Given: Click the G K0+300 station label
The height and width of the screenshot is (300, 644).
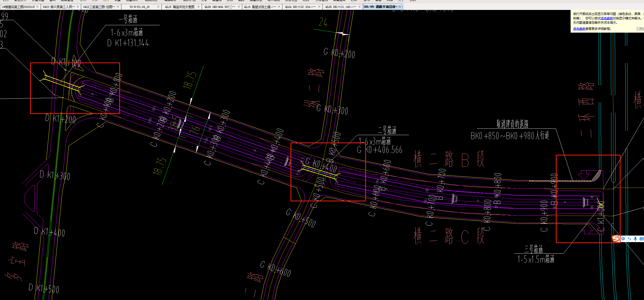Looking at the screenshot, I should (x=332, y=110).
